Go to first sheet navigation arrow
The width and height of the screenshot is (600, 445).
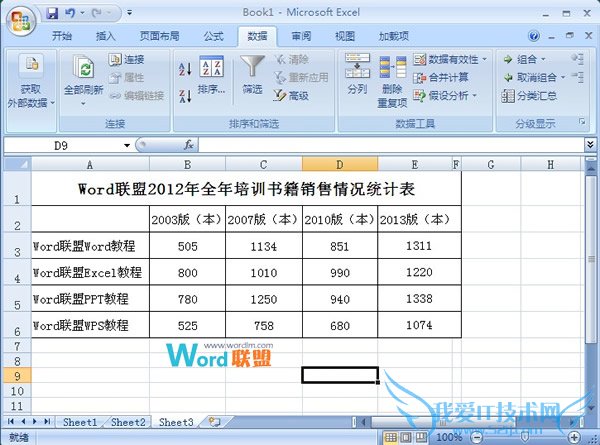11,422
